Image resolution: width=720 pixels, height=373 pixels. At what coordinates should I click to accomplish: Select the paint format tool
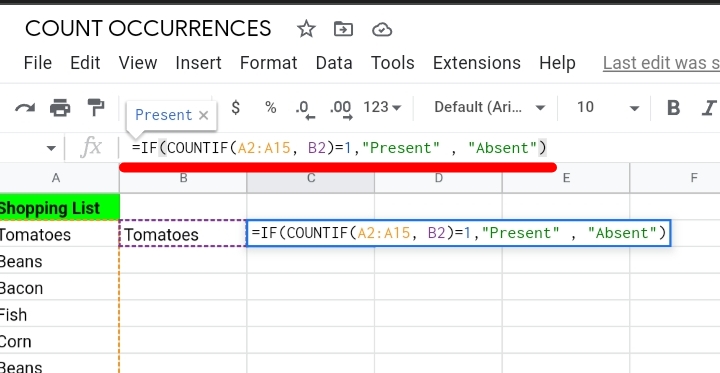click(96, 107)
